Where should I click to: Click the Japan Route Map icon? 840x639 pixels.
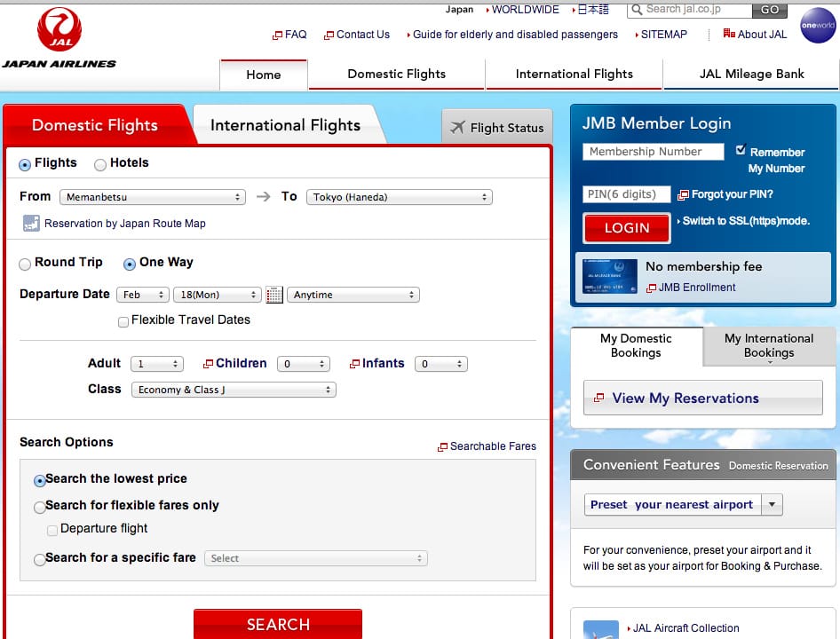coord(31,224)
